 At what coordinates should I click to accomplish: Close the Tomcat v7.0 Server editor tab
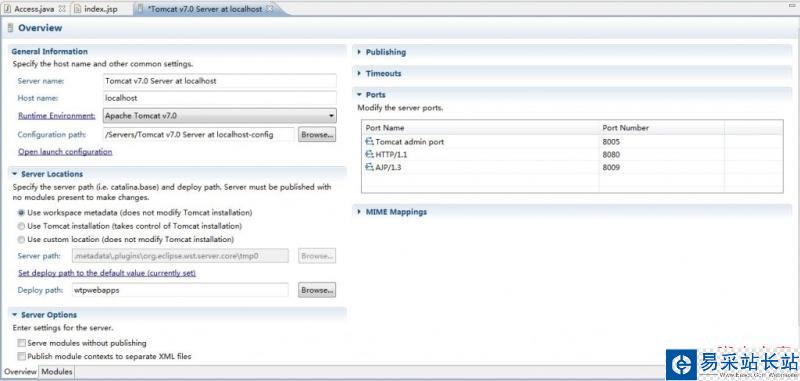tap(269, 9)
